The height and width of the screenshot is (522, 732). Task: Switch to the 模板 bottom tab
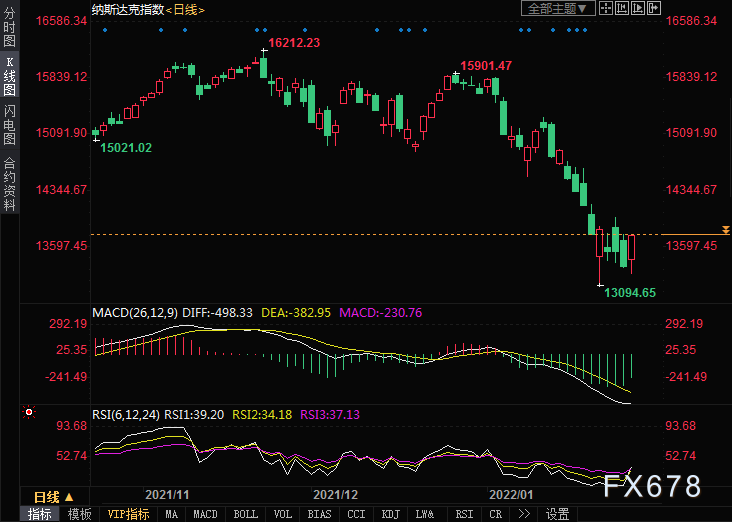point(79,514)
